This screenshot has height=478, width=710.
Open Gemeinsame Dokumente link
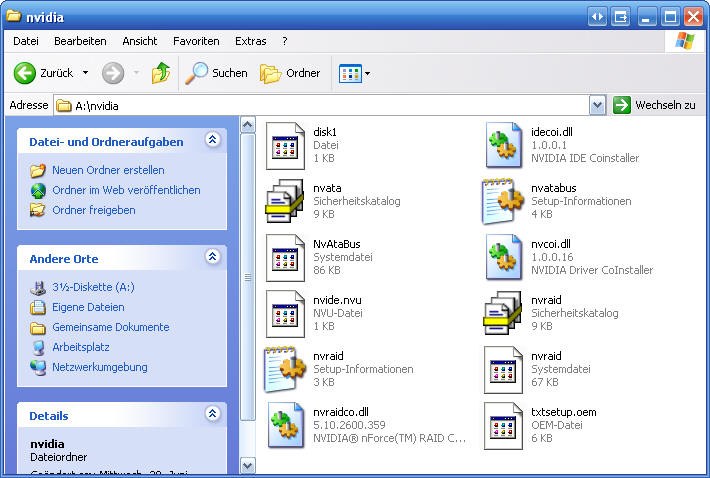pos(110,327)
